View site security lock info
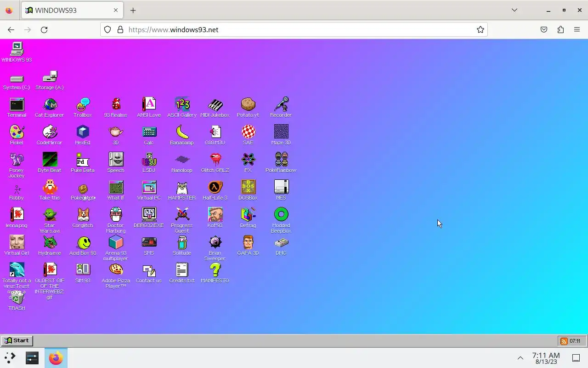This screenshot has height=368, width=588. [x=120, y=29]
